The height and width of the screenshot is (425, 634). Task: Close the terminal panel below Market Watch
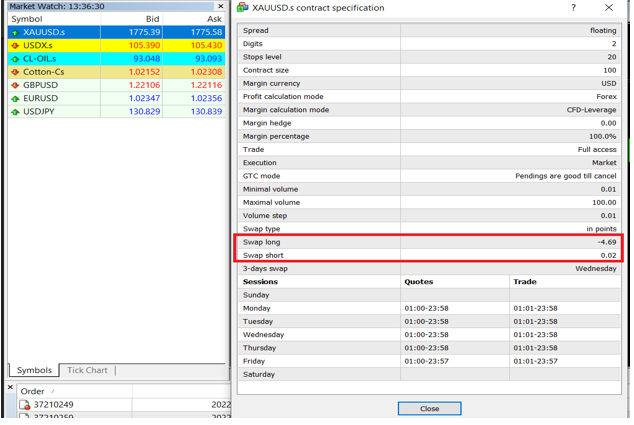(10, 387)
